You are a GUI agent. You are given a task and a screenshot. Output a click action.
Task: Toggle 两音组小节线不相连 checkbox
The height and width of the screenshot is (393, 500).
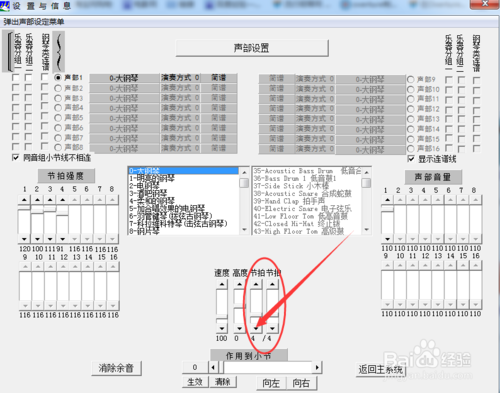[15, 158]
